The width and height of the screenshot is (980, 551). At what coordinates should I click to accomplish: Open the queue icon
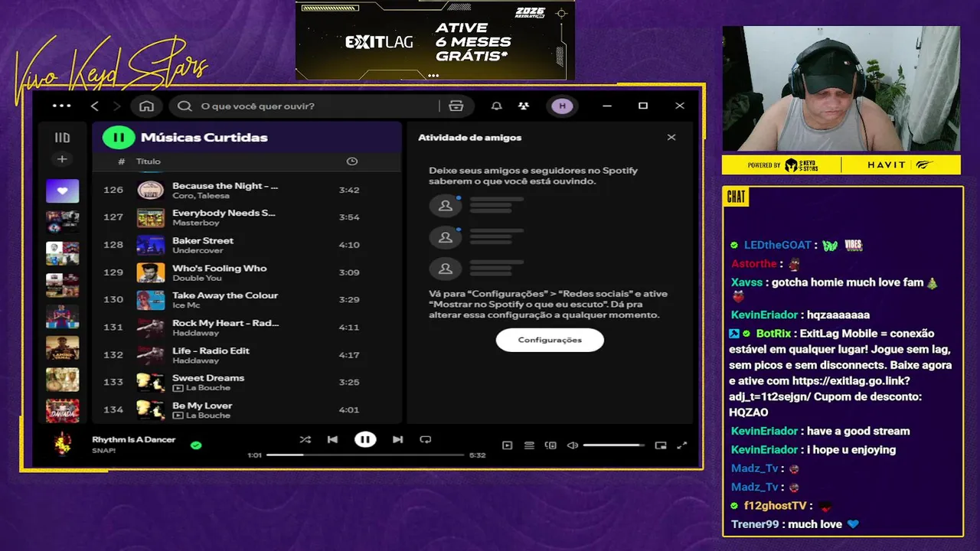pos(529,445)
